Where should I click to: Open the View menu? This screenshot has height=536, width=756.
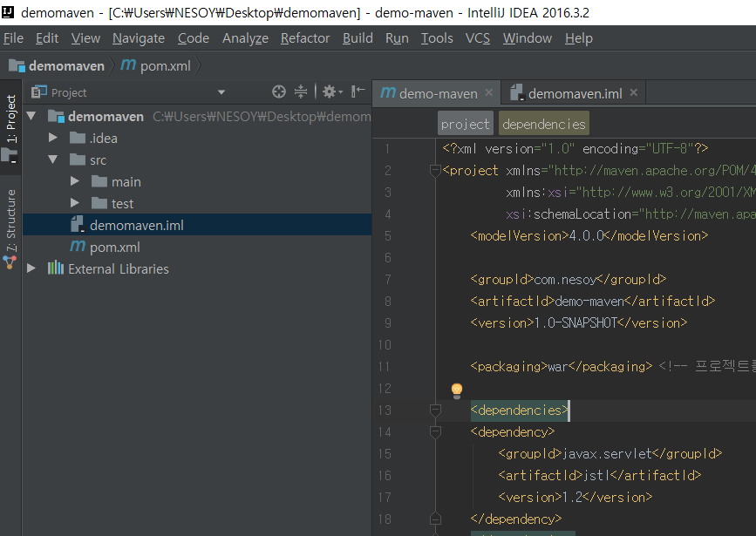click(x=85, y=38)
